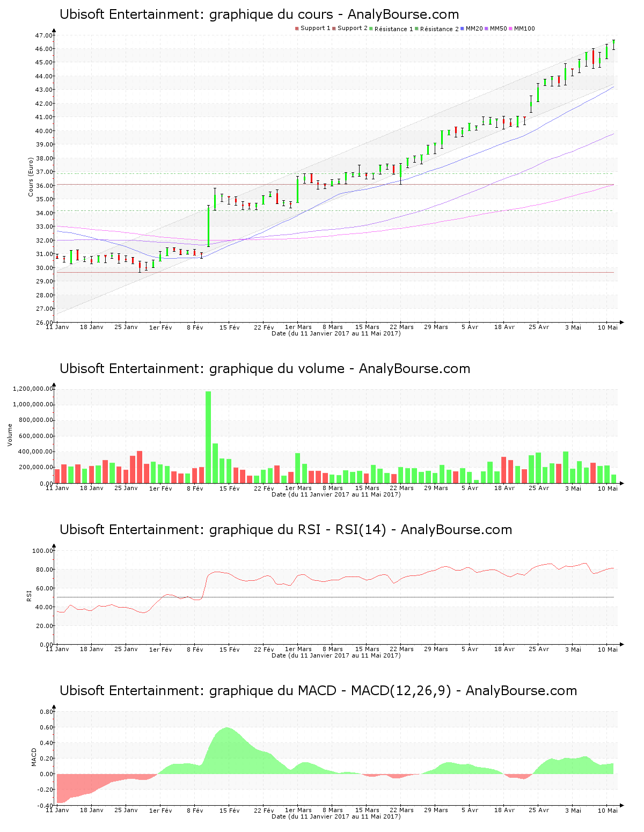The height and width of the screenshot is (832, 644).
Task: Click '1er Mars' date on the price chart
Action: pyautogui.click(x=298, y=327)
